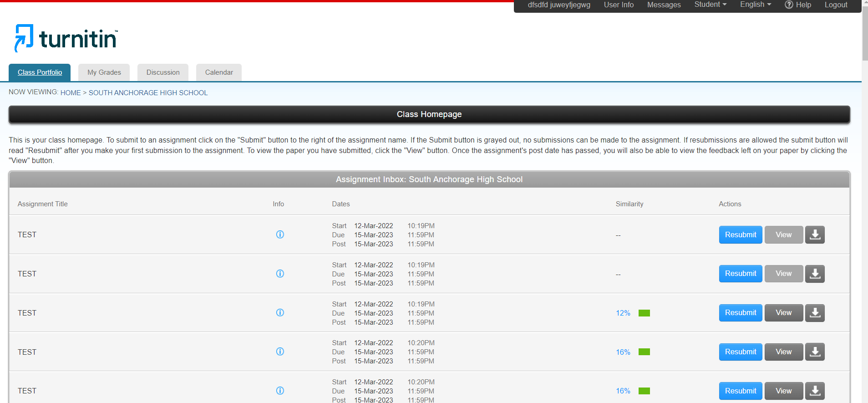Download submission from the fourth TEST row
Screen dimensions: 868x403
(815, 352)
